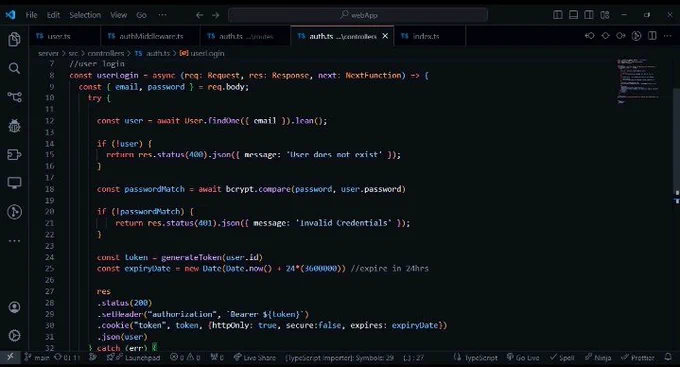Open the Go menu
Viewport: 680px width, 367px height.
pyautogui.click(x=141, y=15)
